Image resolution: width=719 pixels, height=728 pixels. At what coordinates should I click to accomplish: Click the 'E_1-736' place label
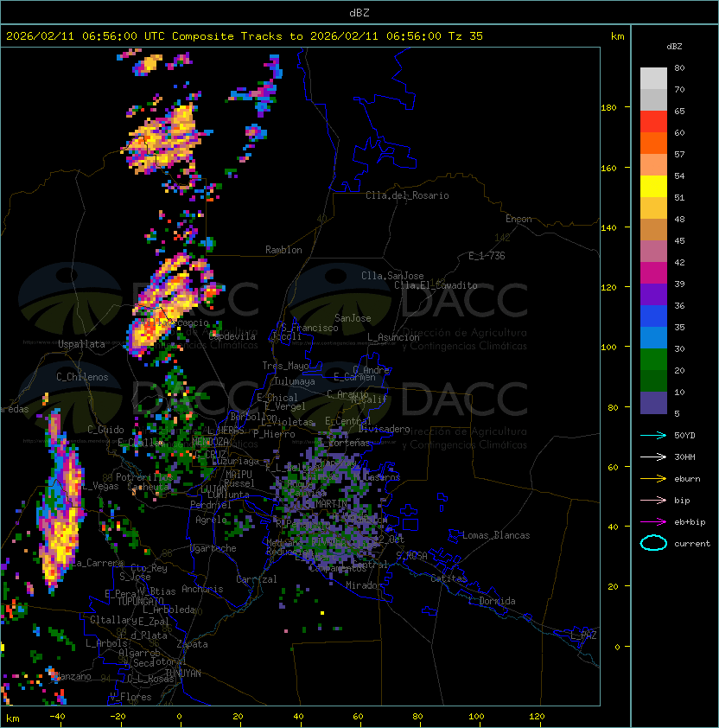(x=487, y=256)
